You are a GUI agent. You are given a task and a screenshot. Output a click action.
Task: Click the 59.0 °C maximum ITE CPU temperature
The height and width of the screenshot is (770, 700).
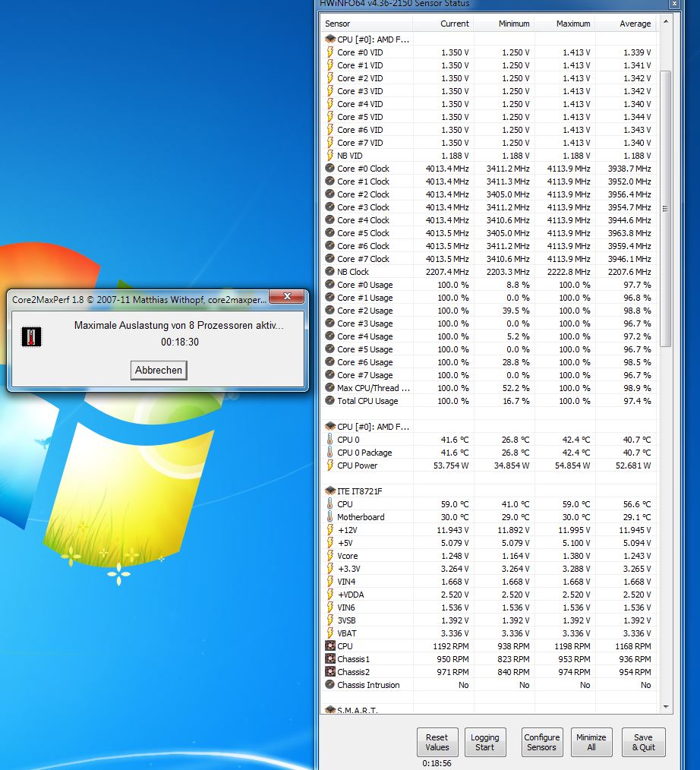[575, 504]
